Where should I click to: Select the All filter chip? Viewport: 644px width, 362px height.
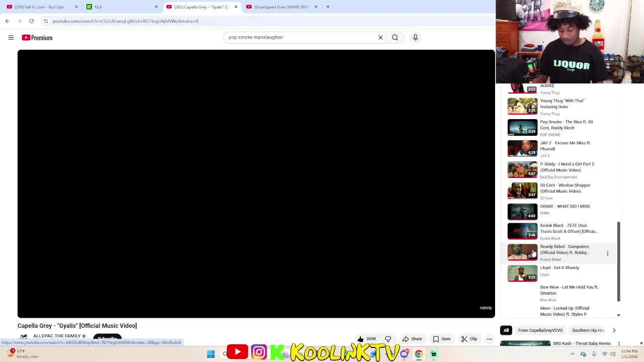506,330
